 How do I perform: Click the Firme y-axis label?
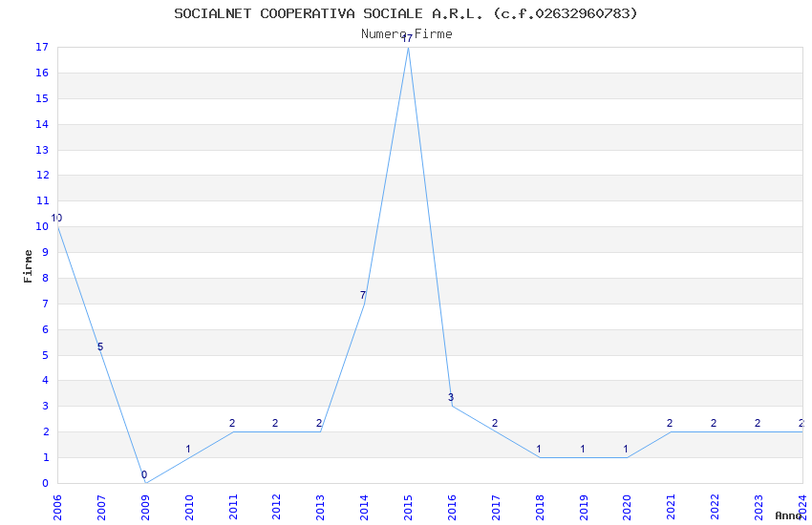tap(28, 266)
